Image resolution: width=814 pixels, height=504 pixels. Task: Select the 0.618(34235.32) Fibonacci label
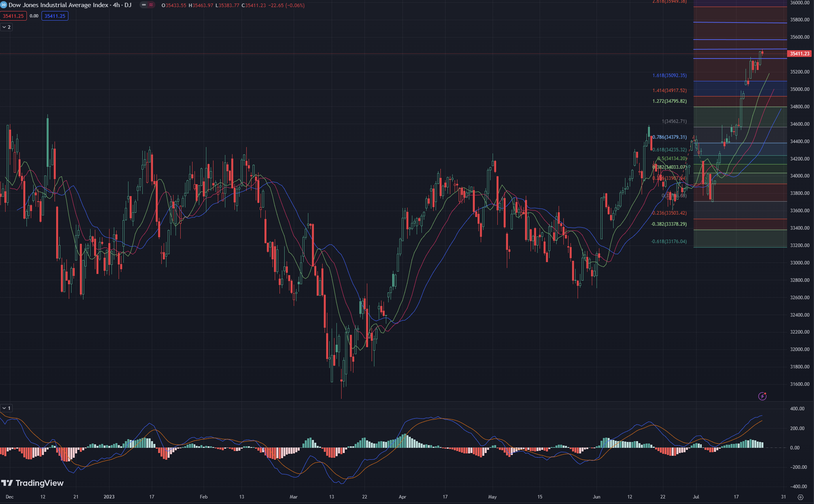(669, 150)
